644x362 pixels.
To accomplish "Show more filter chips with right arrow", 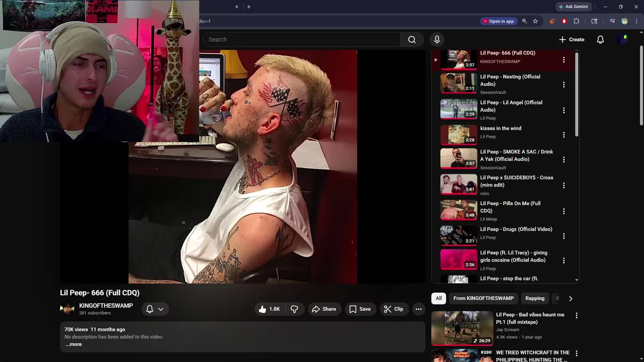I will [x=571, y=298].
